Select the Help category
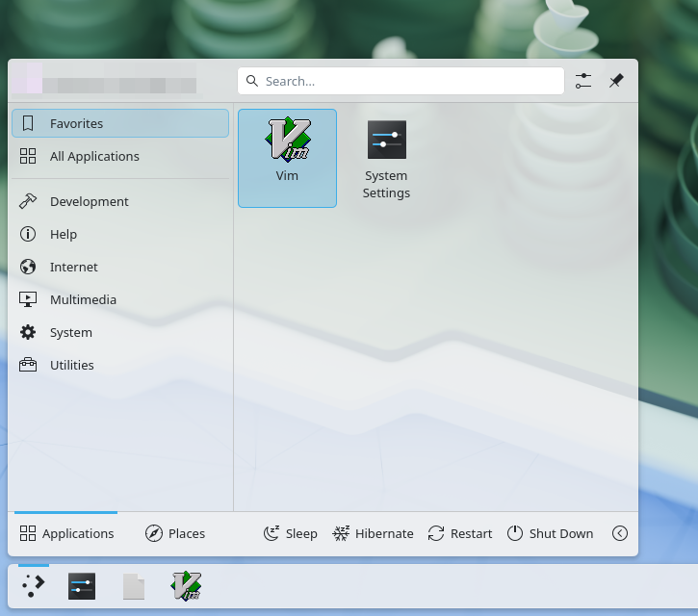The width and height of the screenshot is (698, 616). click(x=120, y=234)
